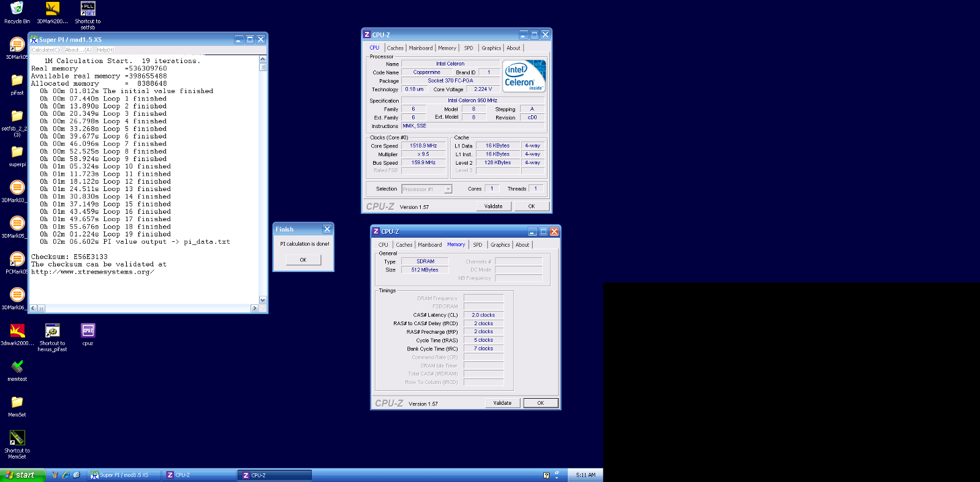Click Validate in the top CPU-Z window
This screenshot has height=482, width=980.
(x=494, y=206)
